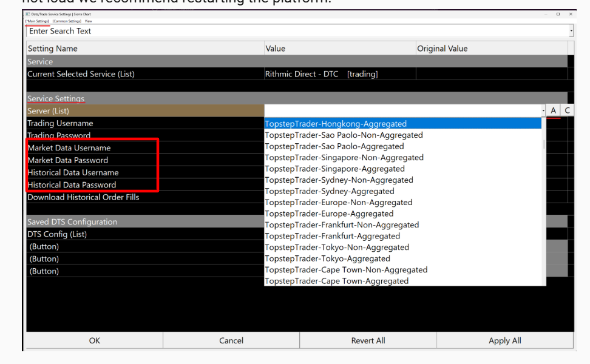Screen dimensions: 590x364
Task: Close the Data/Trade Service Settings window
Action: [571, 15]
